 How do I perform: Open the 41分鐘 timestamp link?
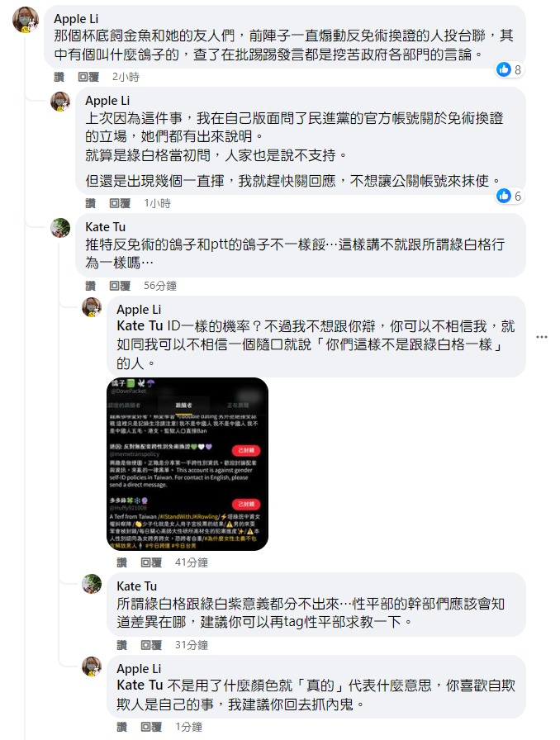[192, 562]
